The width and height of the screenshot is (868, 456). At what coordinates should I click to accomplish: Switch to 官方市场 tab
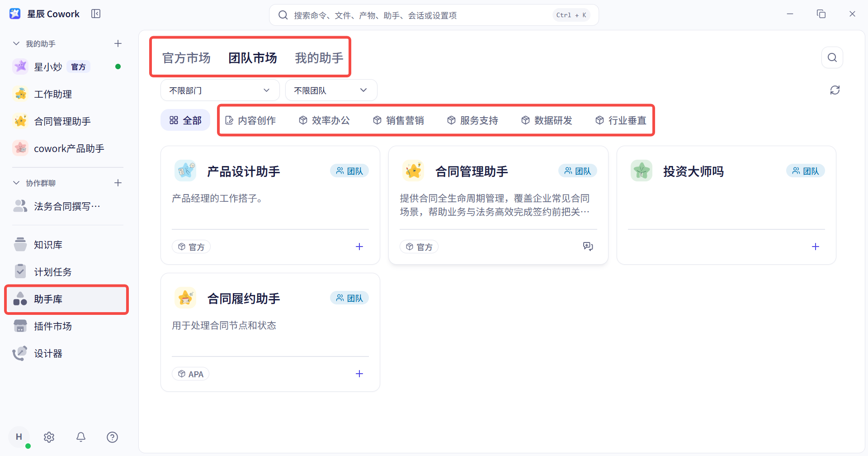186,58
